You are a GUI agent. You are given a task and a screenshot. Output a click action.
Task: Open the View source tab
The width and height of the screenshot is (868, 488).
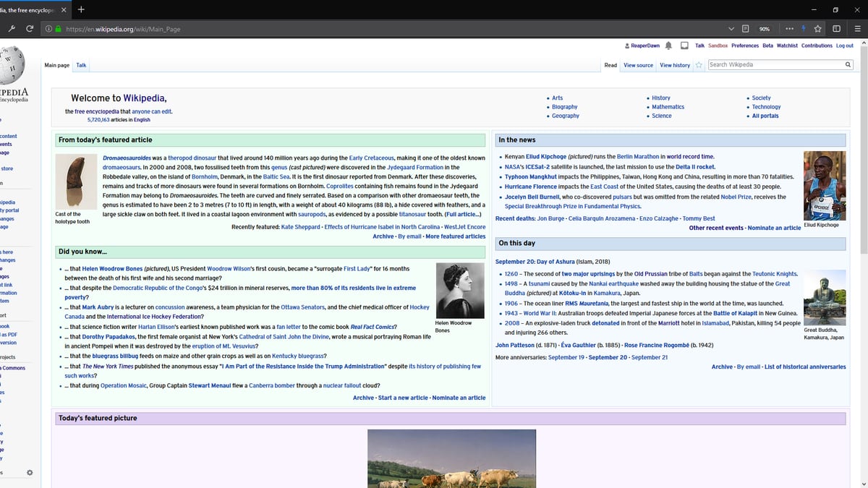638,65
